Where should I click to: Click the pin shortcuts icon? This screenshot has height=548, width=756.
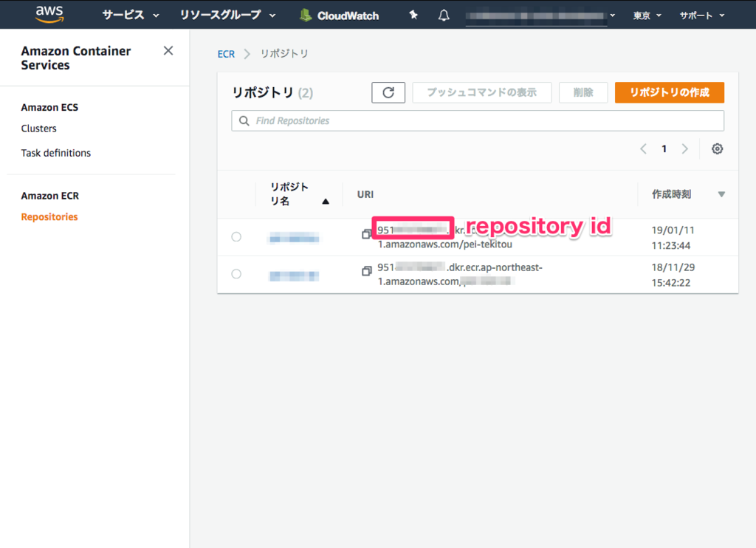pos(413,15)
